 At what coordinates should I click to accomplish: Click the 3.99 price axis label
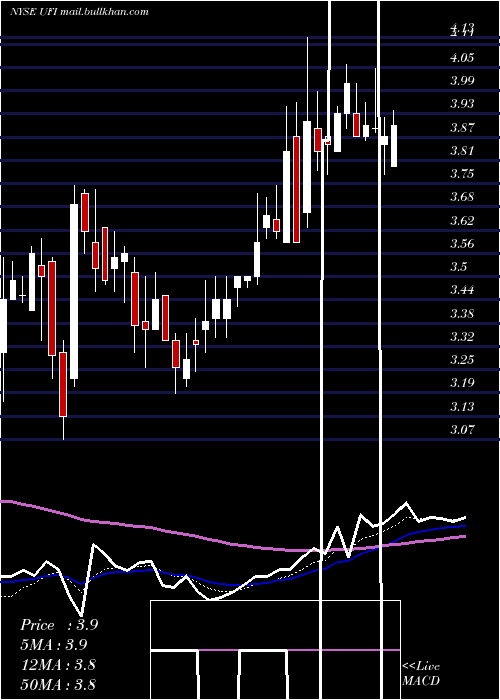[462, 81]
